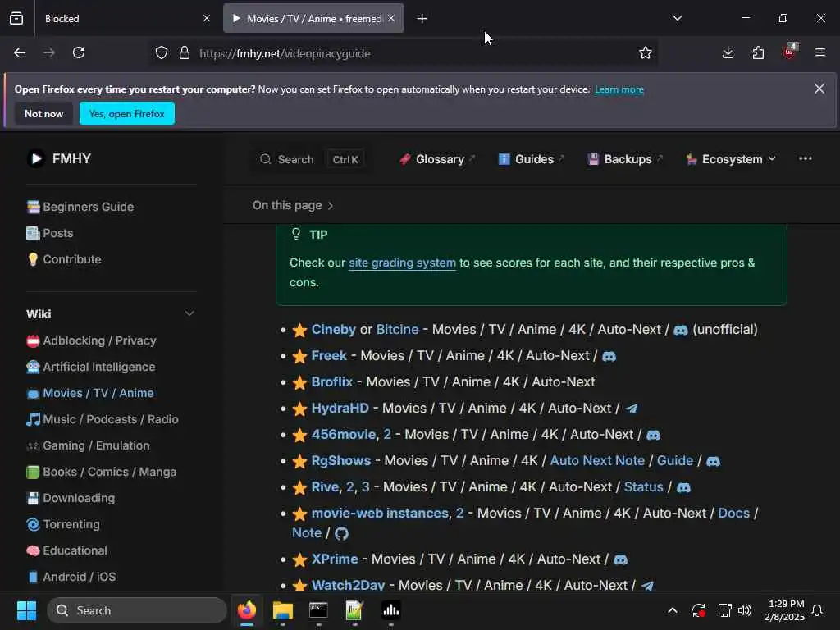
Task: Open Music / Podcasts / Radio wiki page
Action: point(103,419)
